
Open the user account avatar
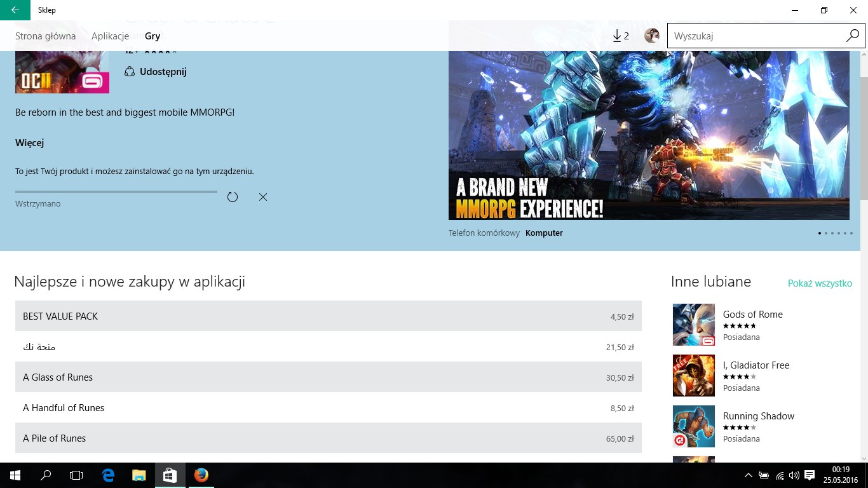click(x=652, y=36)
